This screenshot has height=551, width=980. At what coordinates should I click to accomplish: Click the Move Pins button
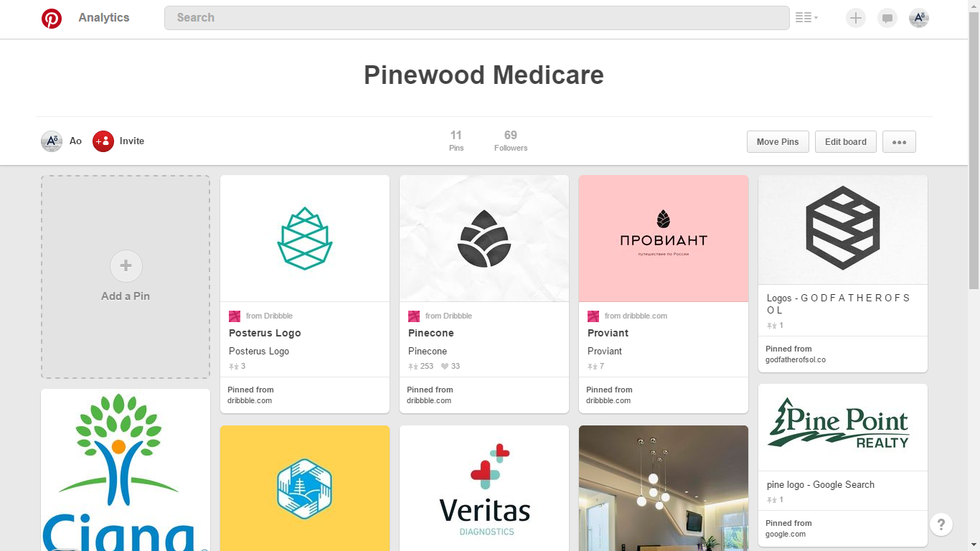pos(778,142)
